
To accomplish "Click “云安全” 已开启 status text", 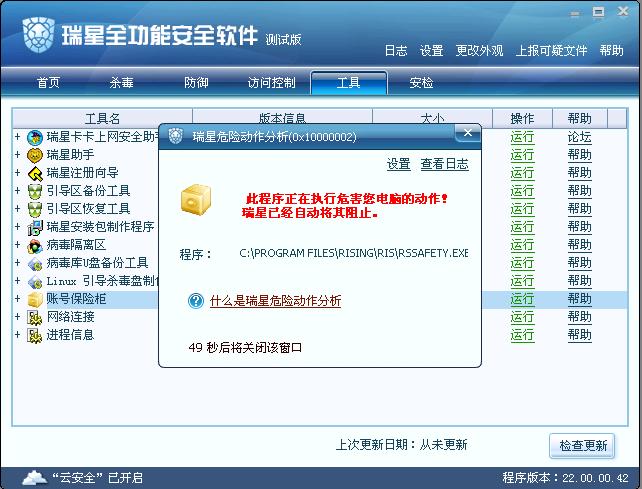I will [97, 478].
